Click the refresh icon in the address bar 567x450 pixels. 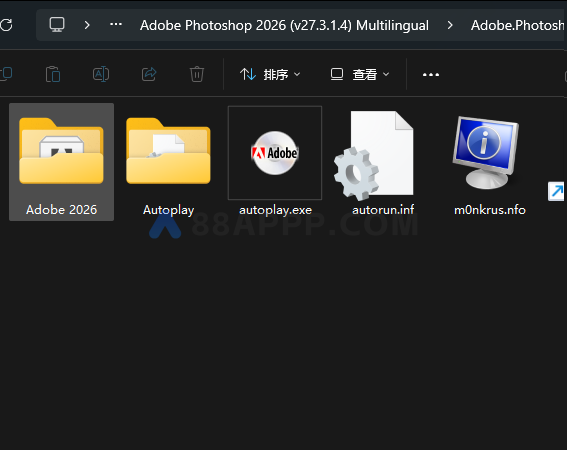(x=6, y=25)
